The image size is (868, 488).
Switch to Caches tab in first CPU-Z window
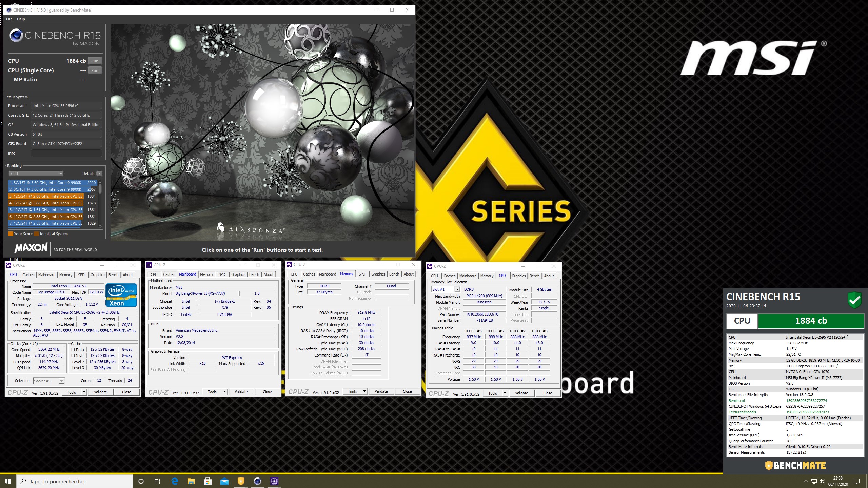[x=28, y=275]
